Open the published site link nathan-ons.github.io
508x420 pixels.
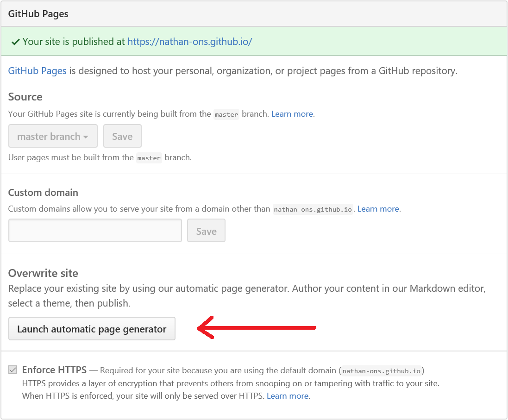189,42
